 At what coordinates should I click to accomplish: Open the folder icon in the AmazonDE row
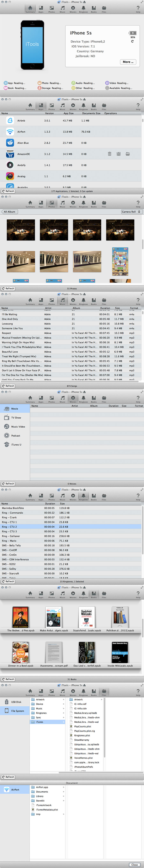point(128,154)
